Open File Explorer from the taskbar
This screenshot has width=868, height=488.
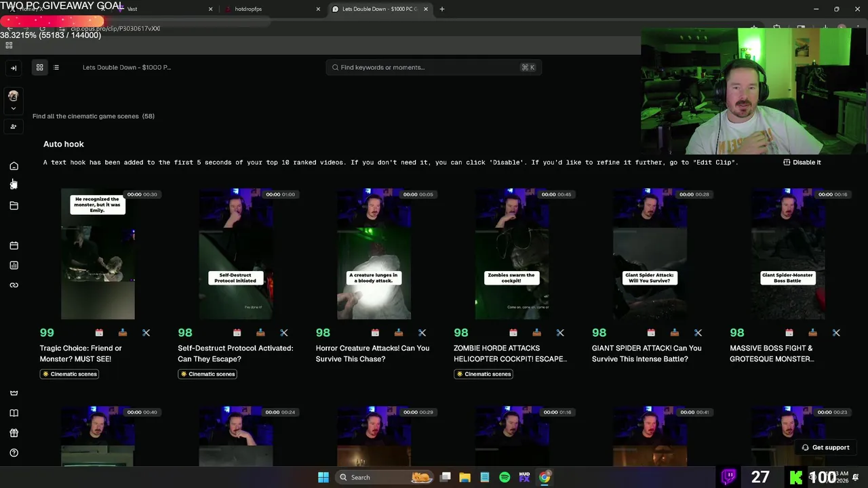click(465, 477)
